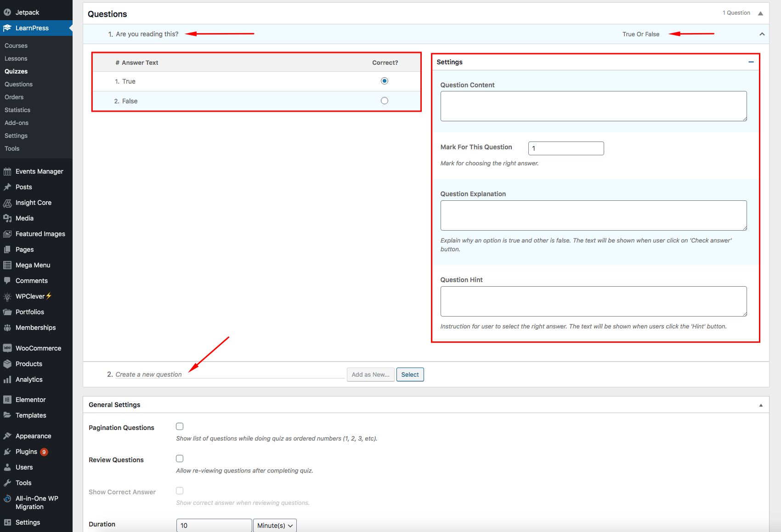
Task: Click the Insight Core icon
Action: [7, 203]
